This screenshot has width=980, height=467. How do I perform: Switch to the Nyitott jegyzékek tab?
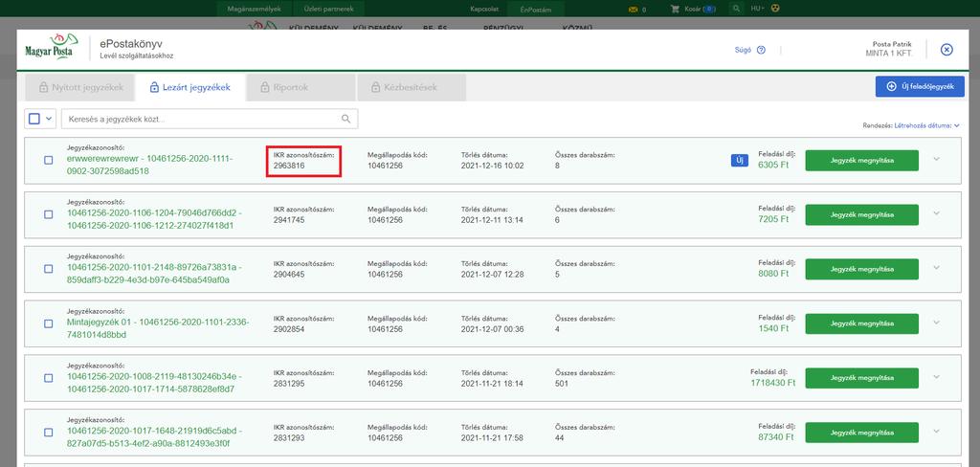tap(78, 87)
